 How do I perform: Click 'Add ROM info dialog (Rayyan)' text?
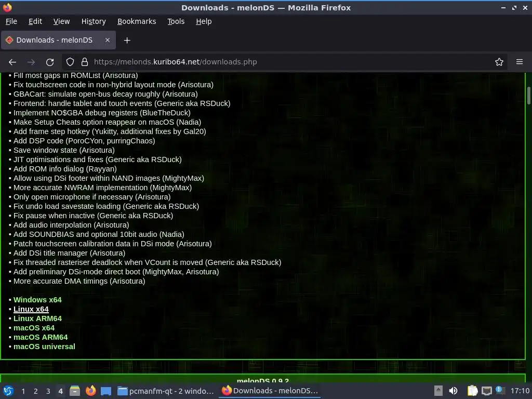65,169
